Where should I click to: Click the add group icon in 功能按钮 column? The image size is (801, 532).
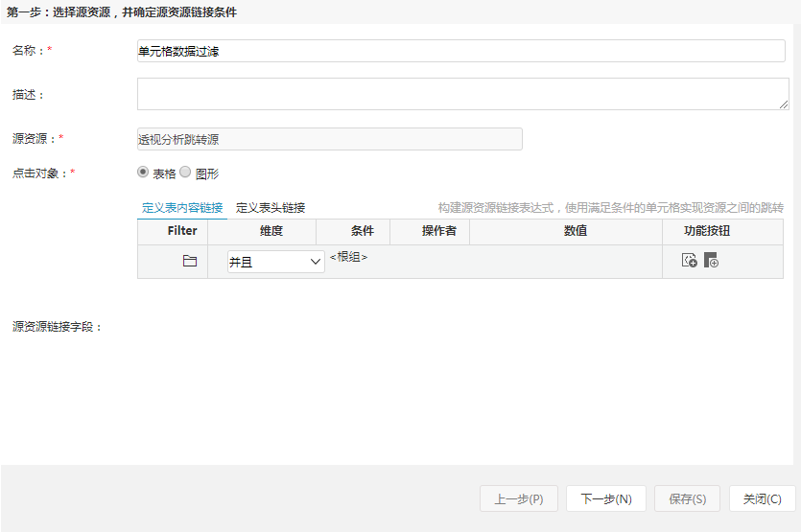711,260
